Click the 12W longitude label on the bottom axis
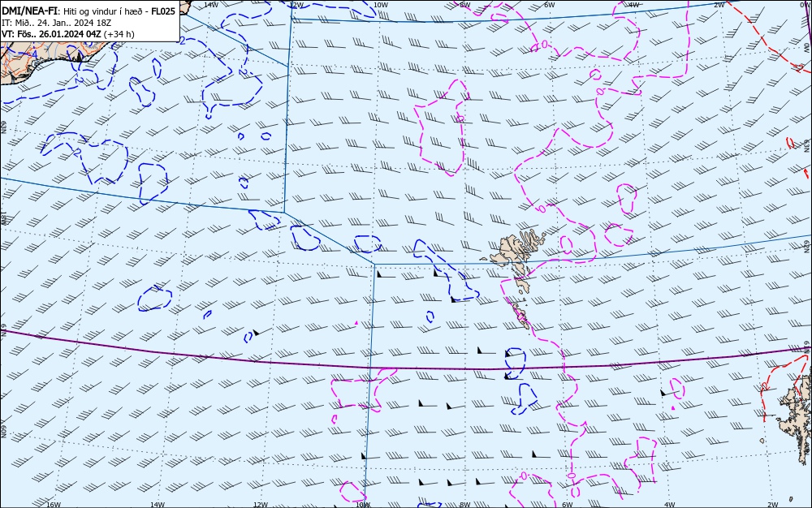This screenshot has width=812, height=508. tap(261, 505)
